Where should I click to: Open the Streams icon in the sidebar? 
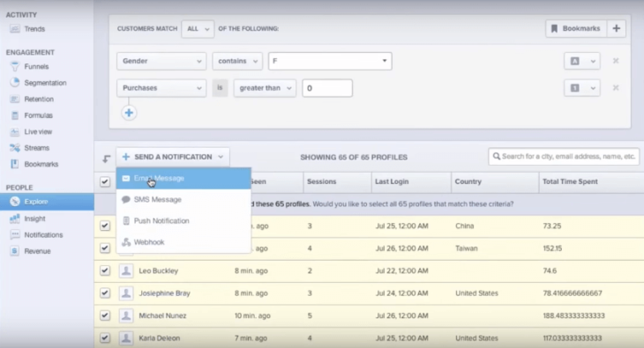[x=15, y=148]
